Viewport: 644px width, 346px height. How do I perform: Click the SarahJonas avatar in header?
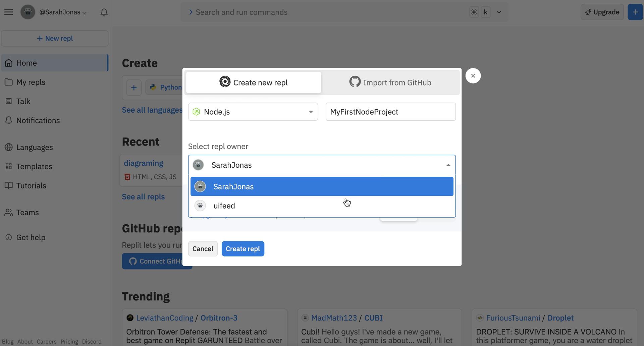[28, 12]
